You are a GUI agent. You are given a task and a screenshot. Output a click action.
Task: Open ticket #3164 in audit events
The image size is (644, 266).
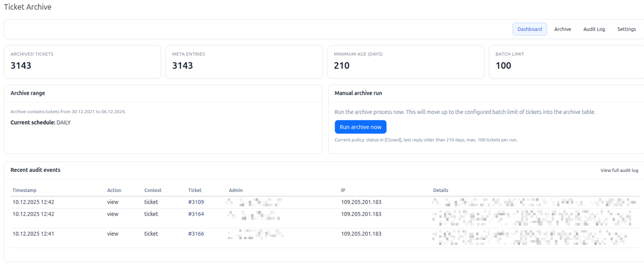(x=196, y=214)
